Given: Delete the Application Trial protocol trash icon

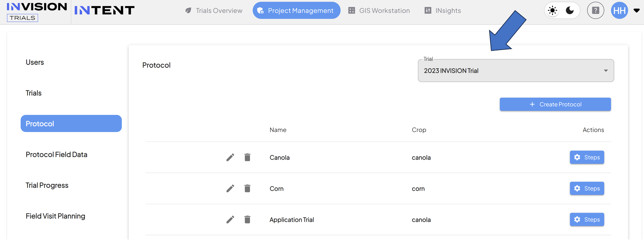Looking at the screenshot, I should [x=247, y=219].
